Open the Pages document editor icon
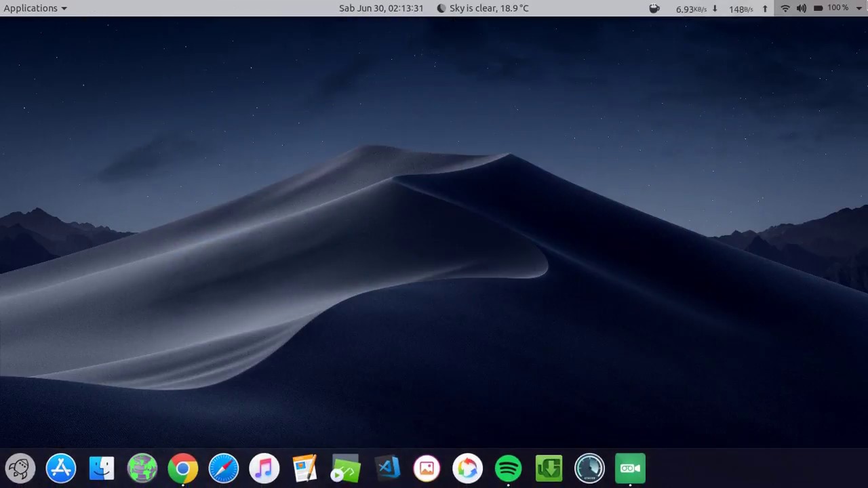868x488 pixels. pos(305,468)
